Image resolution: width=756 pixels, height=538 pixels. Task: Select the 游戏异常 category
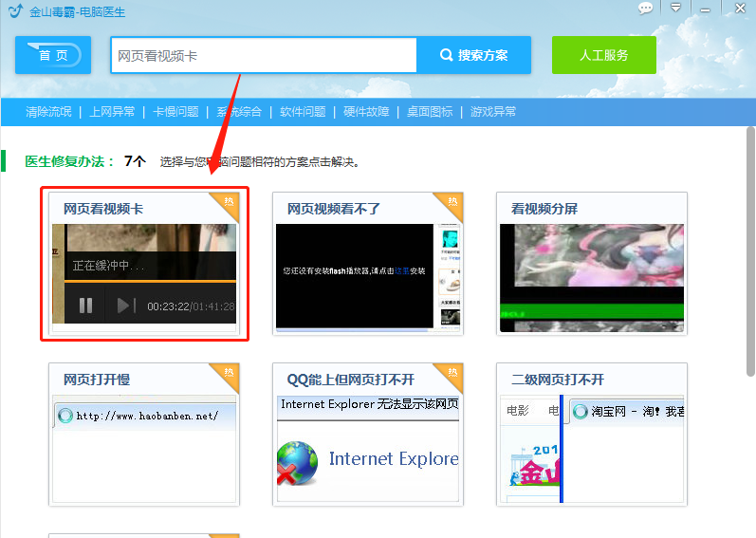pos(492,112)
